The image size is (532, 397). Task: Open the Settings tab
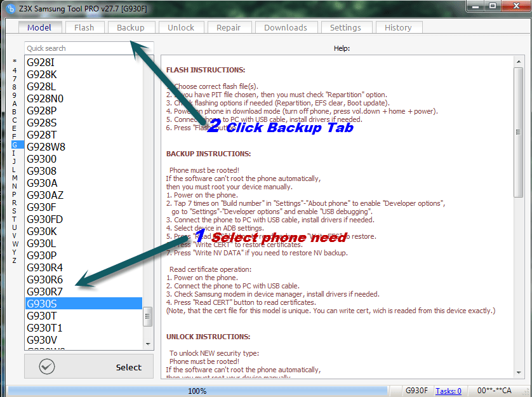coord(346,27)
